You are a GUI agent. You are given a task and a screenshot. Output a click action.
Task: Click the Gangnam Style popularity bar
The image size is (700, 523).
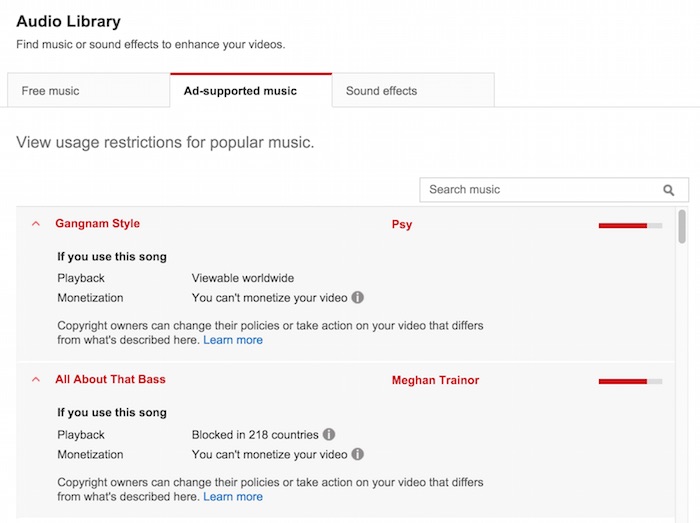click(x=629, y=226)
